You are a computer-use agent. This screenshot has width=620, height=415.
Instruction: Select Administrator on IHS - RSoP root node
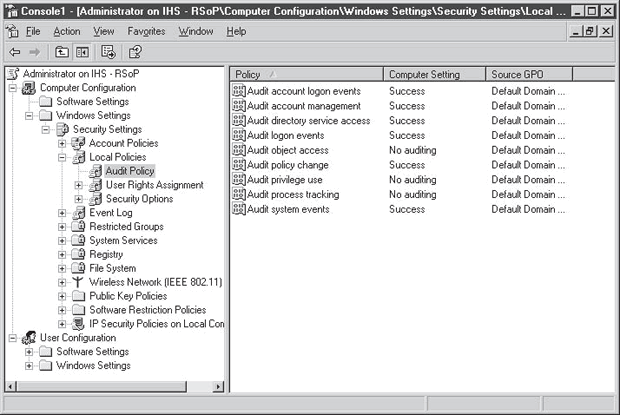(x=81, y=74)
